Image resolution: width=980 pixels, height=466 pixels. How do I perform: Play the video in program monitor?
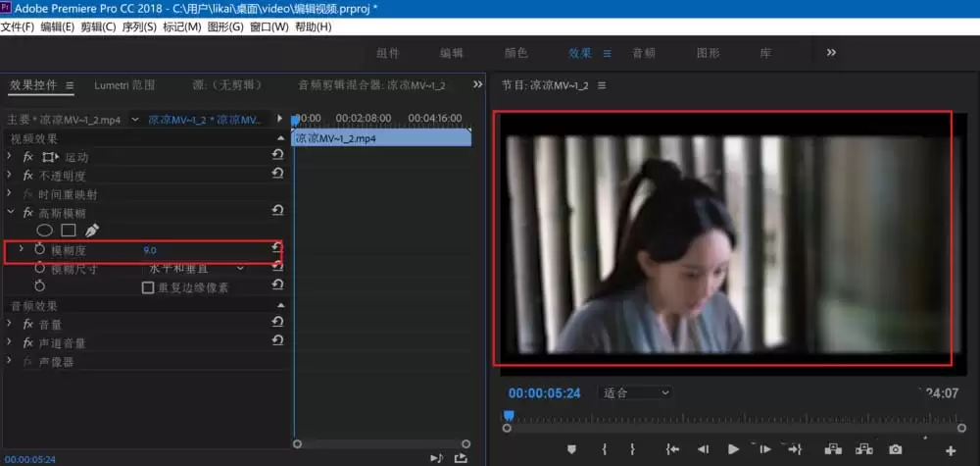point(733,449)
